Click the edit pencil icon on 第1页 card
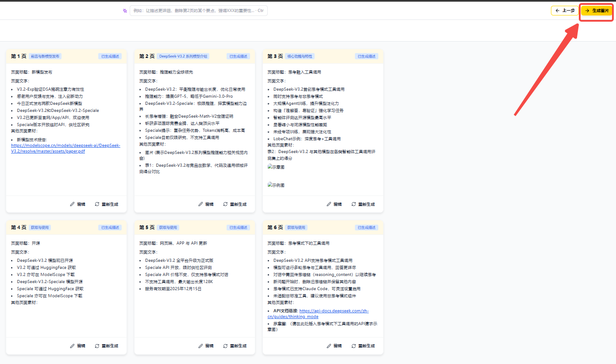The image size is (616, 364). point(72,204)
